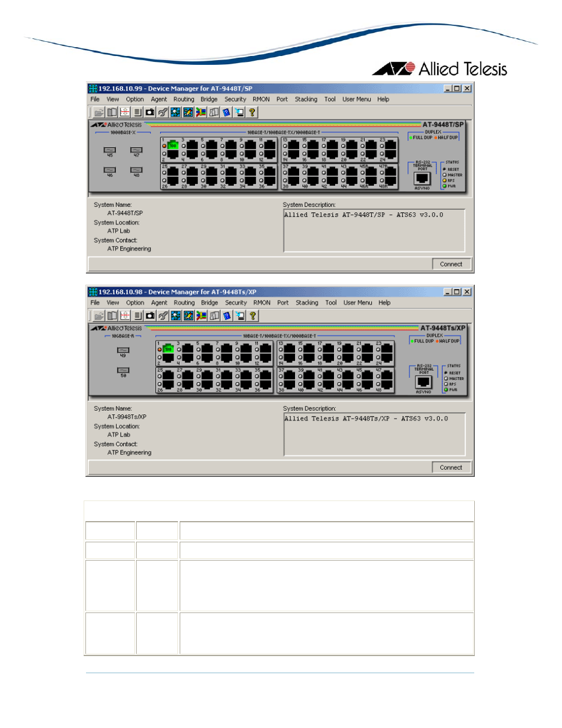Click the open folder icon in the AT-9448Ts/XP window
This screenshot has width=562, height=728.
(99, 315)
